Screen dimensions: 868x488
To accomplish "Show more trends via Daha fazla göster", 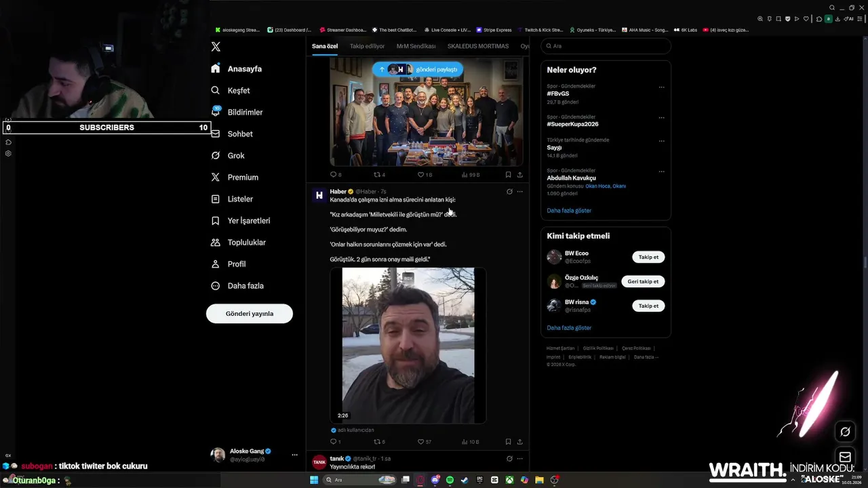I will (x=569, y=211).
